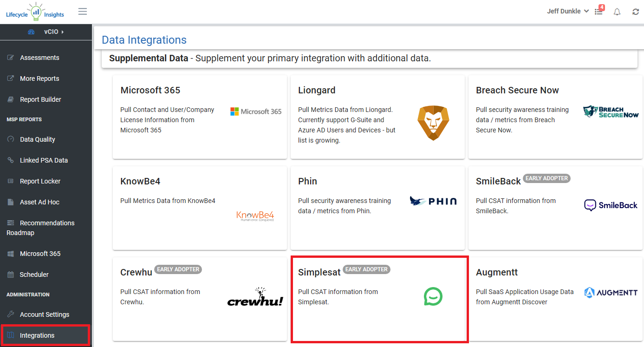Open Jeff Dunkle user dropdown
This screenshot has height=347, width=644.
568,11
